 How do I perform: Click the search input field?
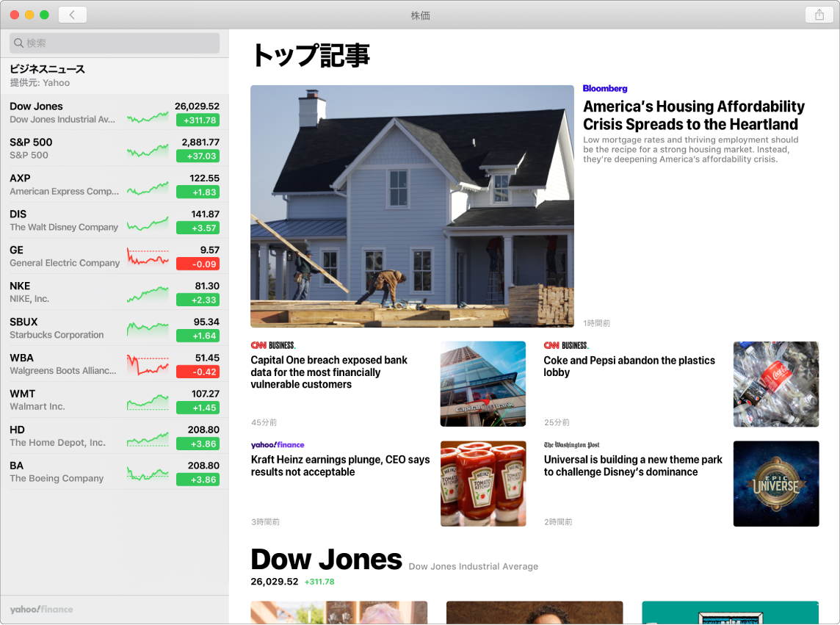(x=114, y=43)
